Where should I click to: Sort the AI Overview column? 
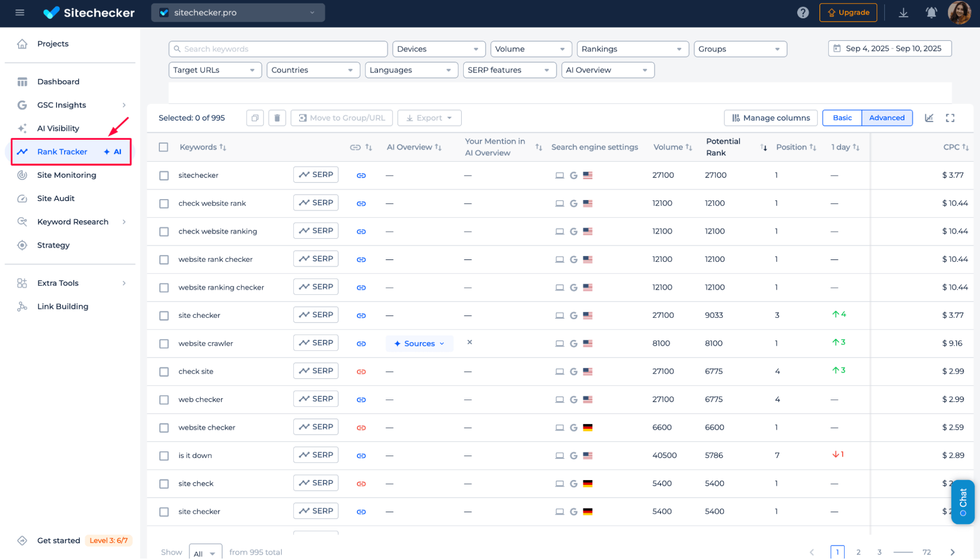click(438, 147)
